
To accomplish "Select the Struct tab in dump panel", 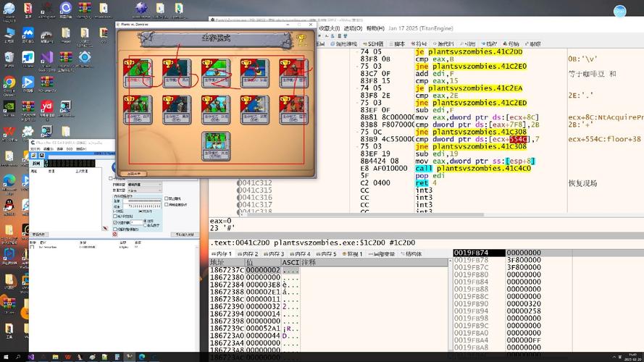I will click(411, 254).
